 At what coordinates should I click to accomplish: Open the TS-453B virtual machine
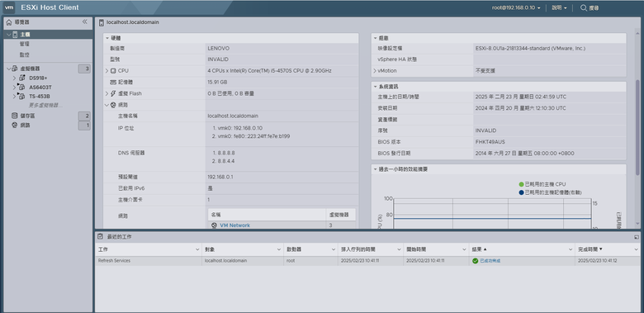coord(40,97)
